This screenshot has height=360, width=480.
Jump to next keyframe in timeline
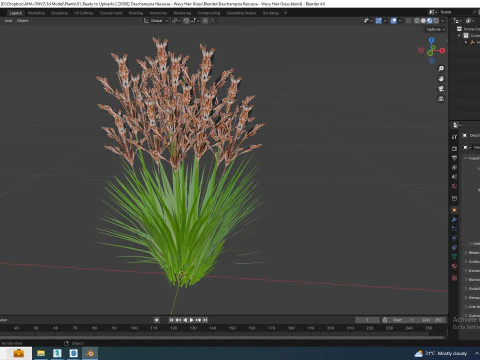click(x=198, y=320)
